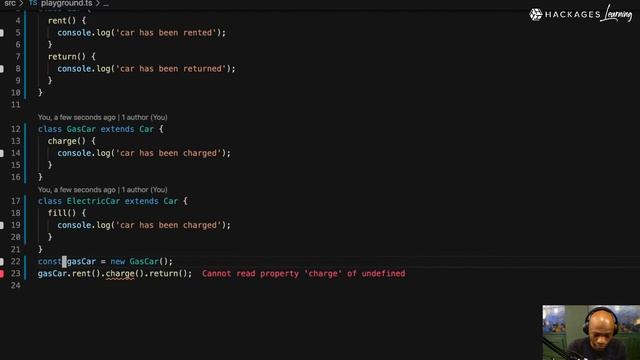Click the 'fill()' method definition on line 18
The height and width of the screenshot is (360, 640).
[x=62, y=213]
